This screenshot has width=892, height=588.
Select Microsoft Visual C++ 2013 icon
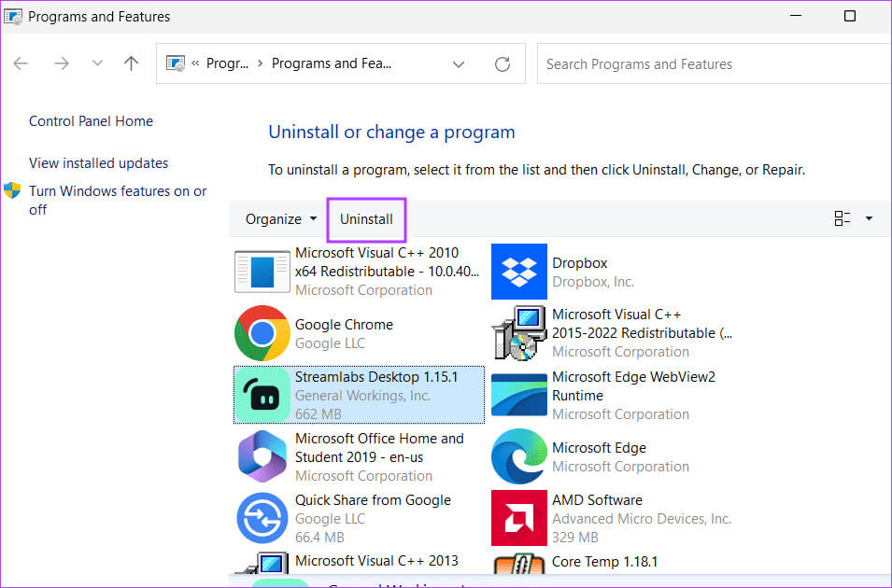262,563
